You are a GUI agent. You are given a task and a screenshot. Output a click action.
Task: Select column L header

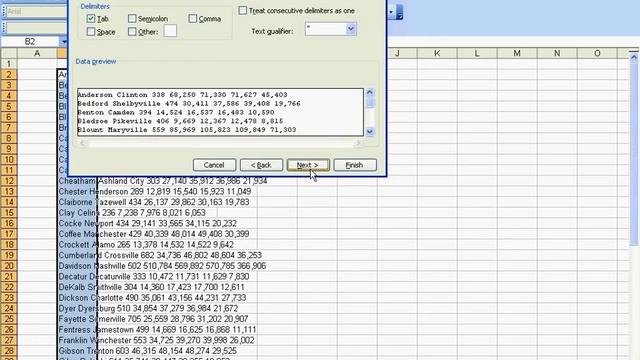click(477, 53)
